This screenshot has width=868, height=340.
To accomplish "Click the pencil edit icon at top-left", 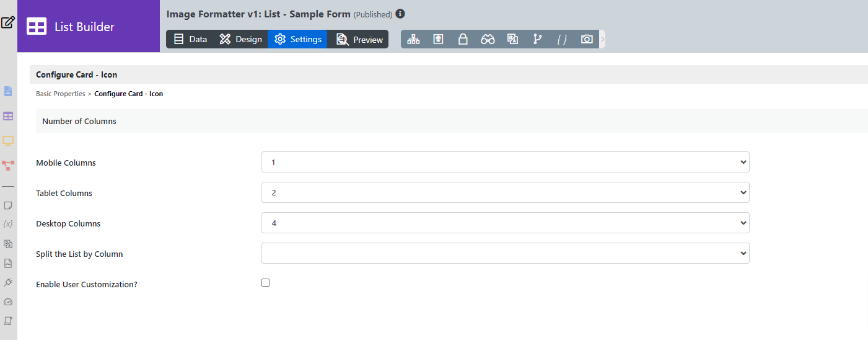I will click(x=8, y=23).
